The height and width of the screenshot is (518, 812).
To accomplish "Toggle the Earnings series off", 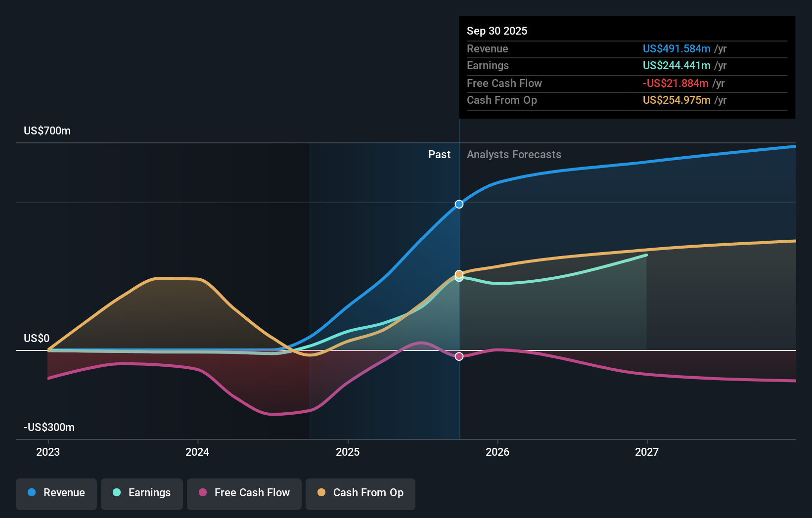I will coord(142,493).
